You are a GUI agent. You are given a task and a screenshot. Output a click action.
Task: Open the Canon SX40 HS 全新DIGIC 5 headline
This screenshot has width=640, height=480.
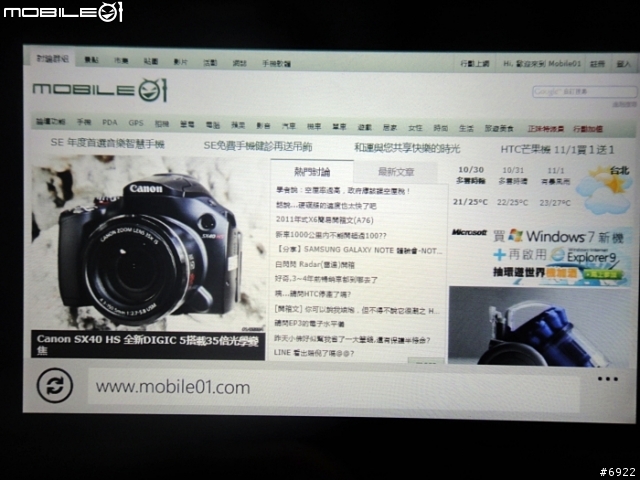pos(148,344)
